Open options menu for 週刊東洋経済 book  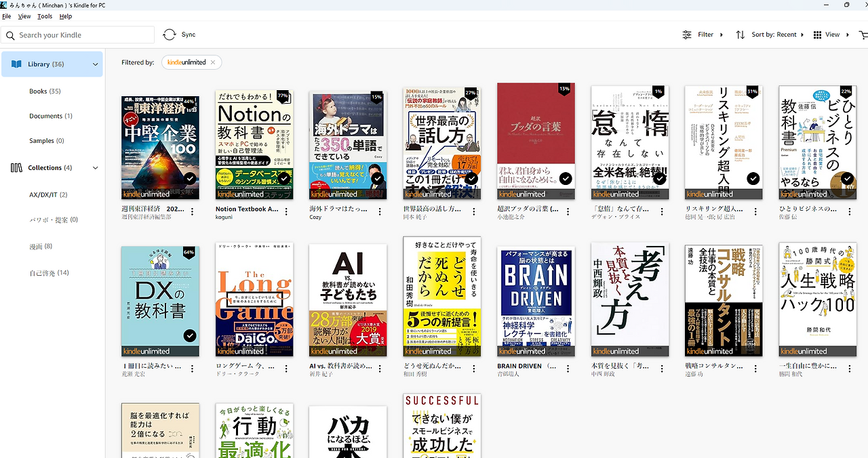[193, 212]
